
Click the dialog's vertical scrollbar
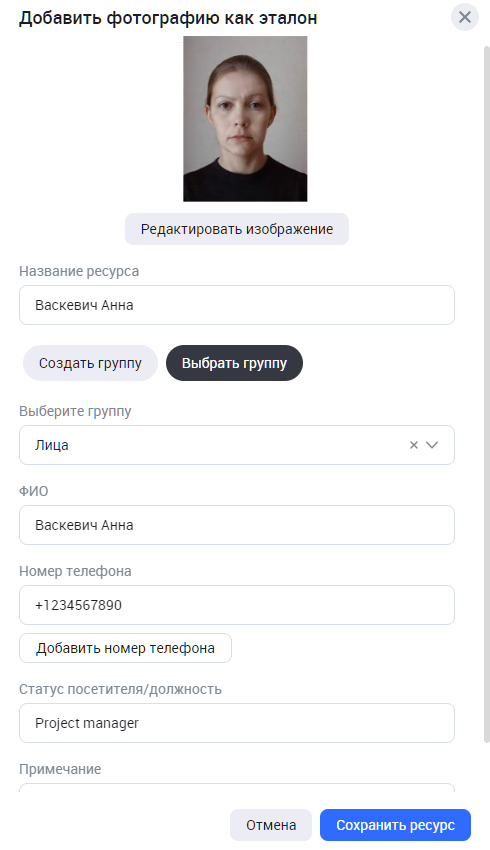coord(486,395)
